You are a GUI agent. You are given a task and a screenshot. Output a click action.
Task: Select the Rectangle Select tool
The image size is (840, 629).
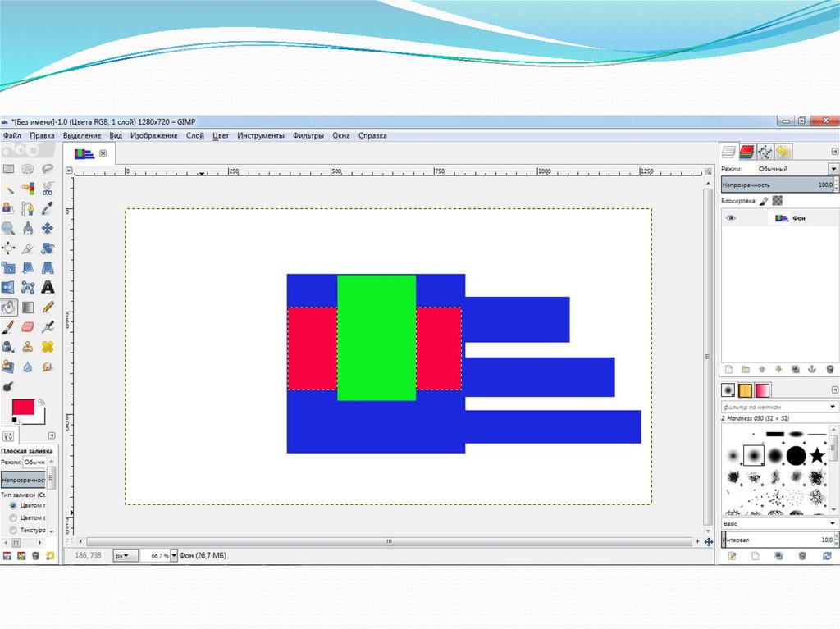point(8,169)
